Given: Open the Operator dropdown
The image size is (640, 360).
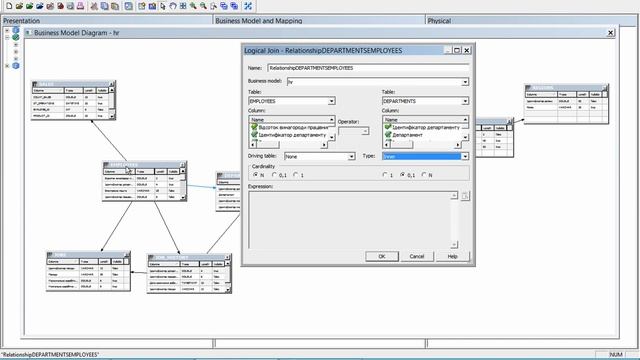Looking at the screenshot, I should [365, 131].
